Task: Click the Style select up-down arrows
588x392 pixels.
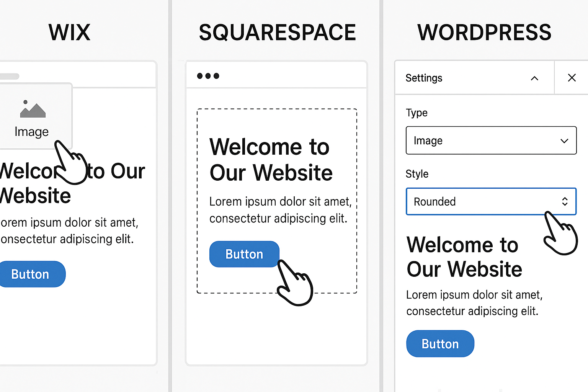Action: [565, 201]
